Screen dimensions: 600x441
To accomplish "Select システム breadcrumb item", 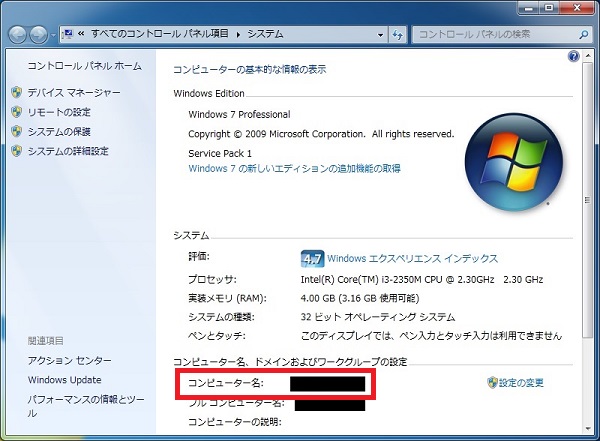I will (x=265, y=34).
